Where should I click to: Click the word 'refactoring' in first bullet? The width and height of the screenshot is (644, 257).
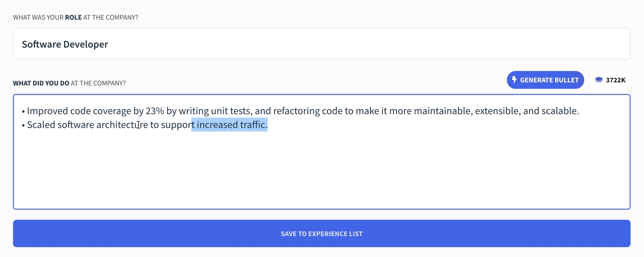[296, 111]
